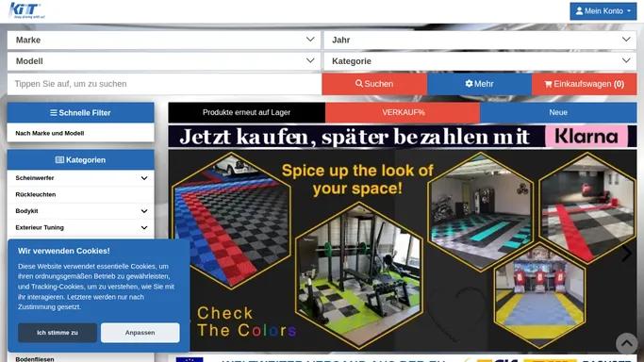Open the Modell dropdown
Screen dimensions: 644x362
point(164,61)
